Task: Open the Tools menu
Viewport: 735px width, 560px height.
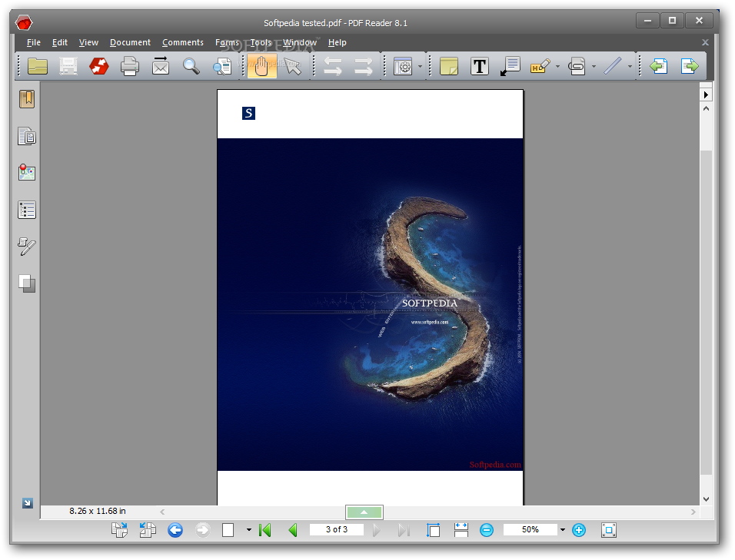Action: pyautogui.click(x=261, y=42)
